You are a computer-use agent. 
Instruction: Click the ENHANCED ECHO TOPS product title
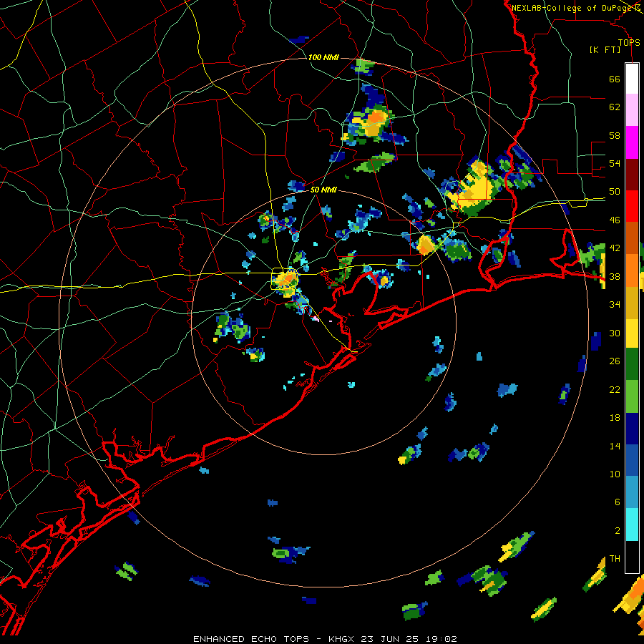coord(251,639)
